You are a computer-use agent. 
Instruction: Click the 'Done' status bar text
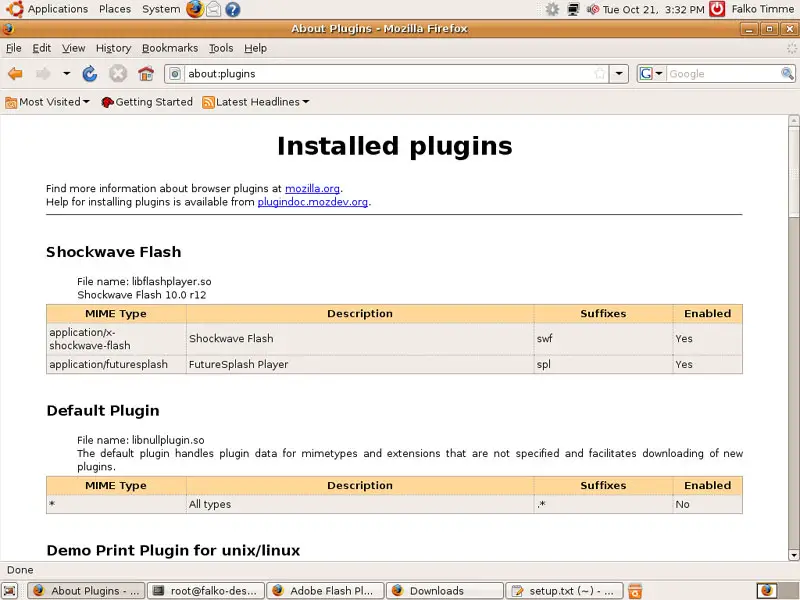point(20,570)
